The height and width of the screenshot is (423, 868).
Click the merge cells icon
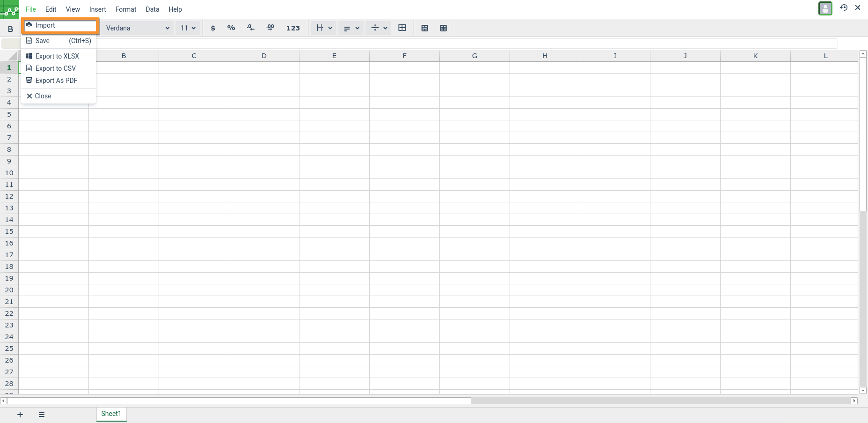402,28
